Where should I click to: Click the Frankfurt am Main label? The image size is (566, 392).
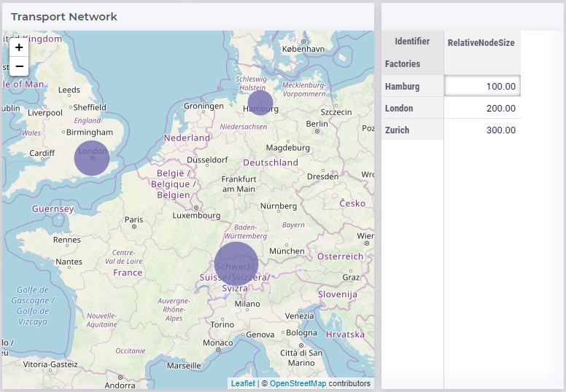(239, 184)
